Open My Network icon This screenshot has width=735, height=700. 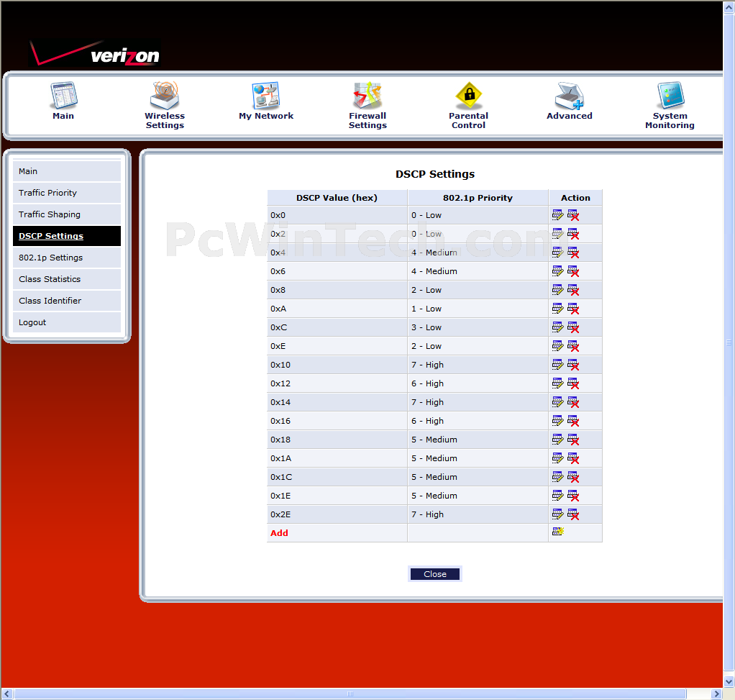click(x=266, y=96)
